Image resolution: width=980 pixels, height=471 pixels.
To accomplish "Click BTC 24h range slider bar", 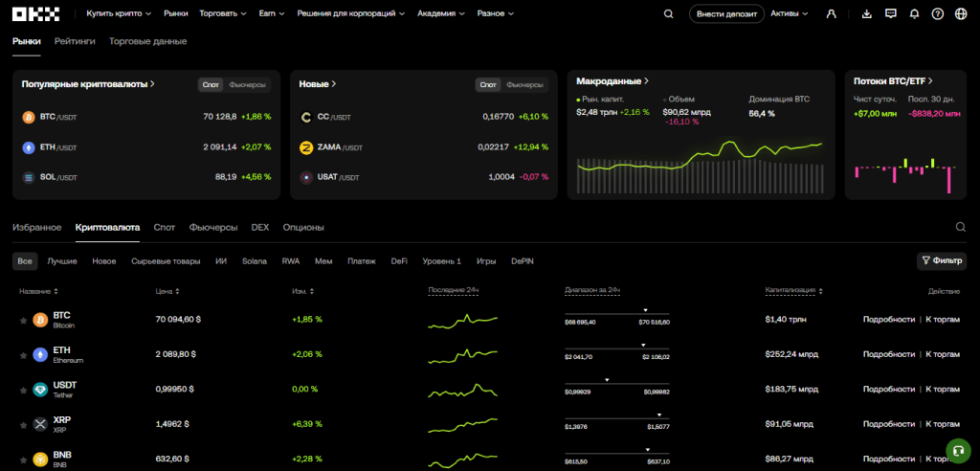I will (617, 314).
